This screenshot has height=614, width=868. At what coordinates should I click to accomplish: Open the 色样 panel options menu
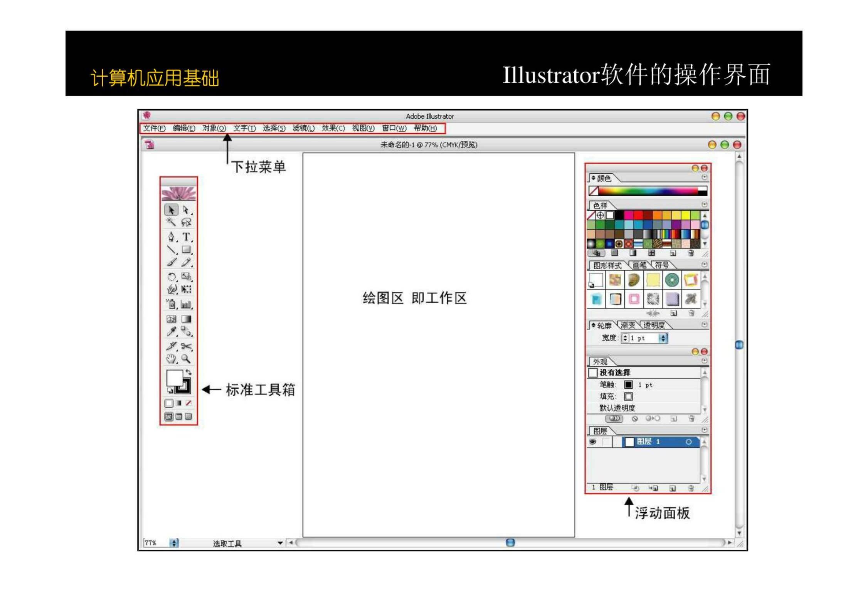704,204
